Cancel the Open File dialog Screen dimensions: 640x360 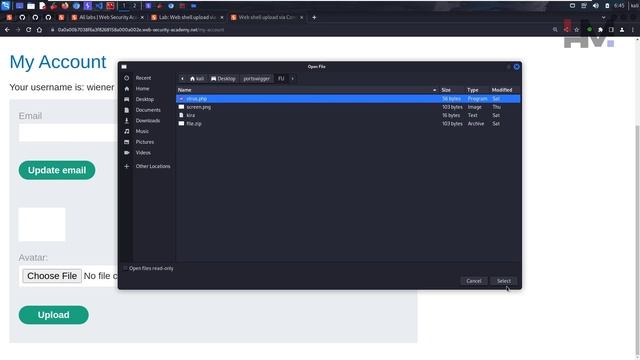pyautogui.click(x=473, y=281)
